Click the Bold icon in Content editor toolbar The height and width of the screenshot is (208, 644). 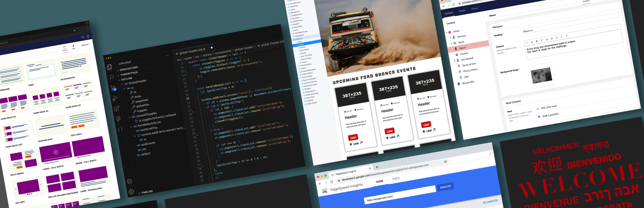tap(537, 41)
